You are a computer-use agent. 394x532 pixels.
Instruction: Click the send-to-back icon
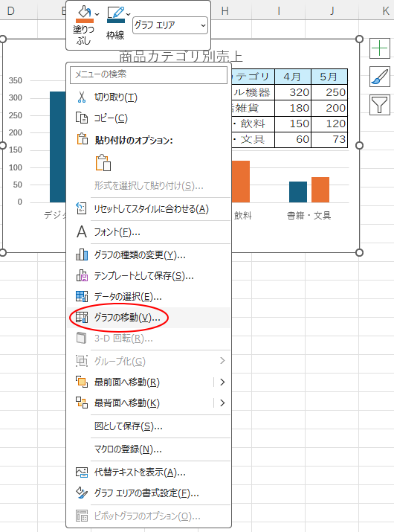(81, 403)
